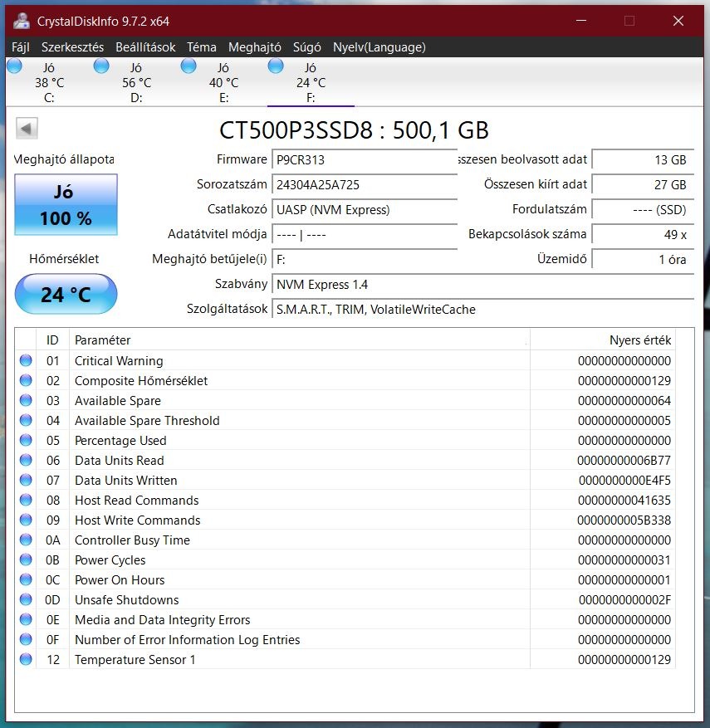The image size is (710, 728).
Task: Select the Temperature Sensor 1 parameter text
Action: pyautogui.click(x=135, y=660)
